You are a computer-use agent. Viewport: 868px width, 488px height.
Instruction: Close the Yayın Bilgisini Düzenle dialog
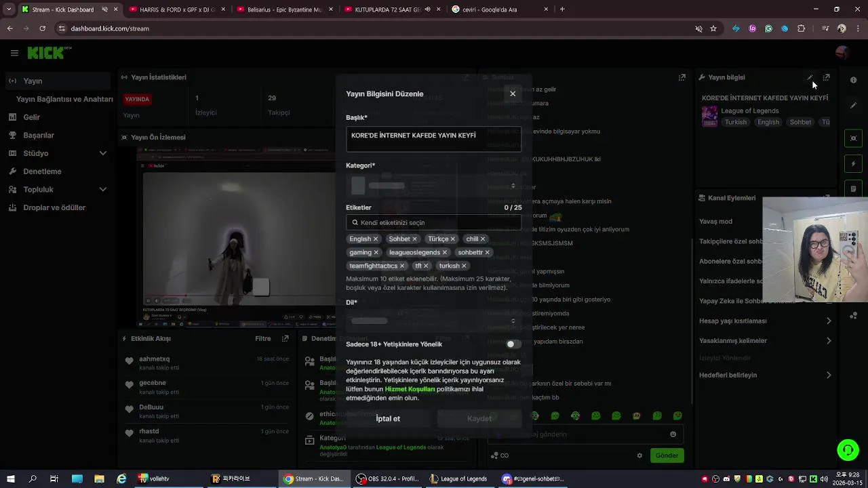pos(513,94)
